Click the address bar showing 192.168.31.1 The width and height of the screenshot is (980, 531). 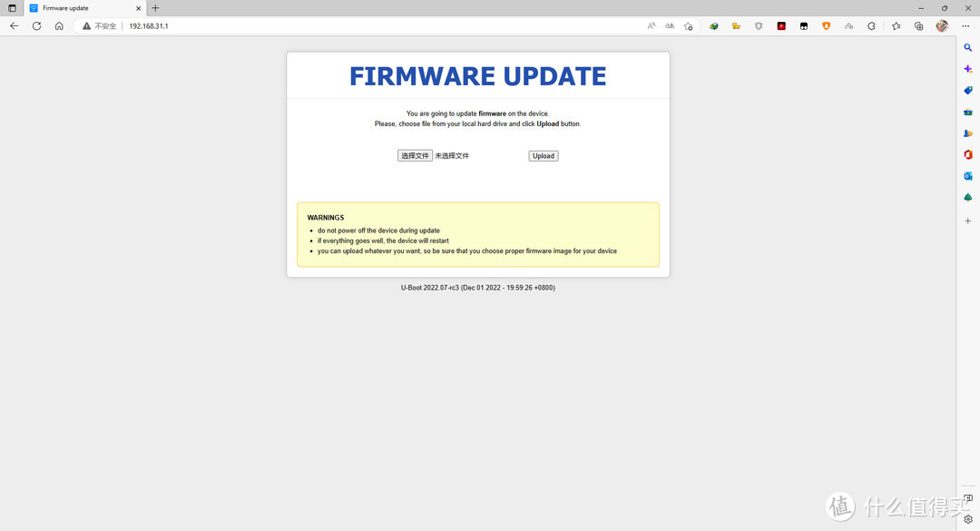[x=363, y=26]
